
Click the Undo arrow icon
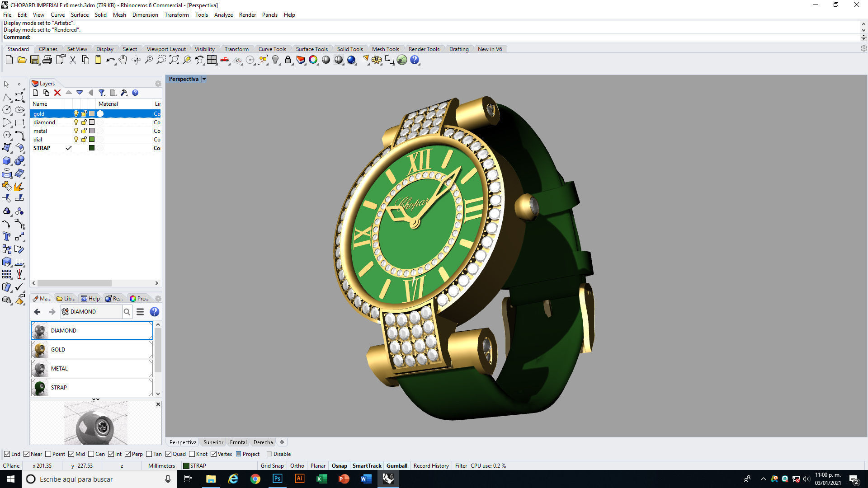tap(110, 60)
